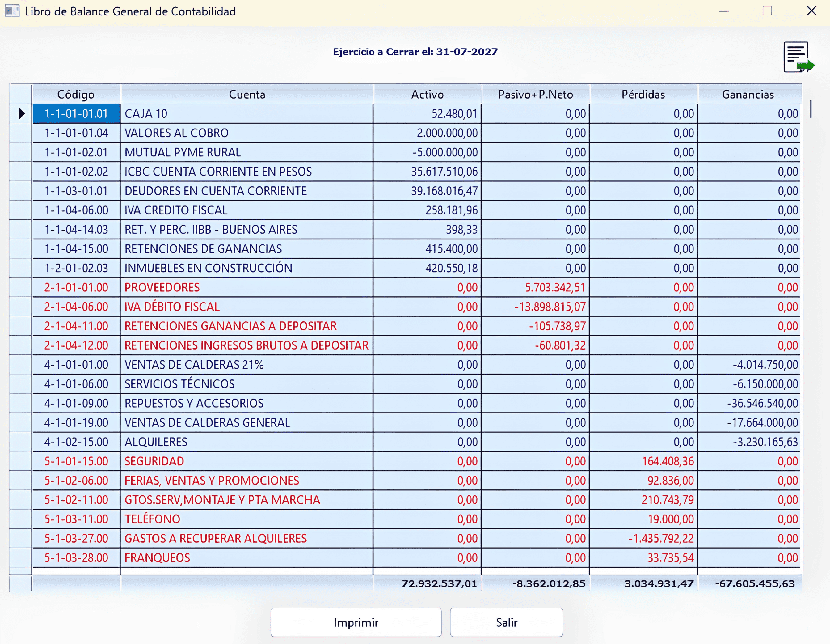The height and width of the screenshot is (644, 830).
Task: Click the Activo total 72.932.537,01
Action: click(x=439, y=583)
